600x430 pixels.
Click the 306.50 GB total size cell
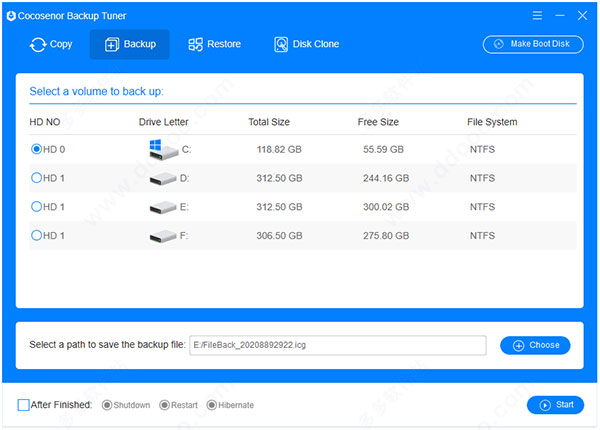(279, 236)
